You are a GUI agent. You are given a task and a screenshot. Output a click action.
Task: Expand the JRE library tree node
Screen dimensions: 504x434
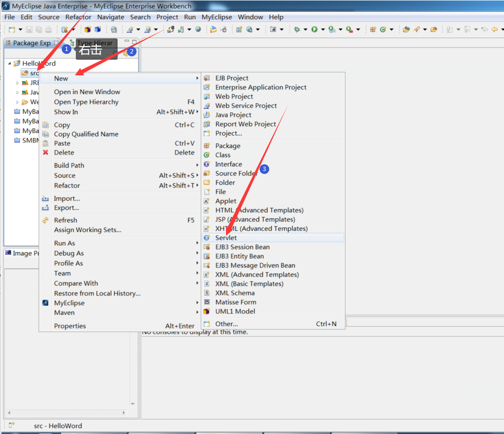click(x=17, y=83)
